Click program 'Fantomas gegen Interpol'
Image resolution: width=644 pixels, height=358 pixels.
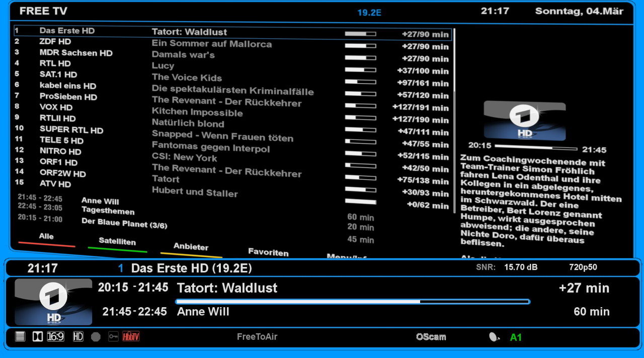(211, 147)
